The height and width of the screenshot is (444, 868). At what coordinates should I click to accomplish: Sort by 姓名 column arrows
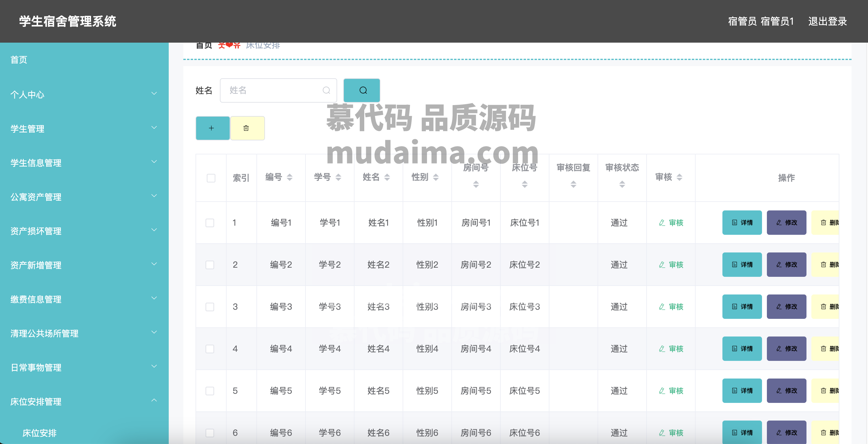tap(387, 177)
